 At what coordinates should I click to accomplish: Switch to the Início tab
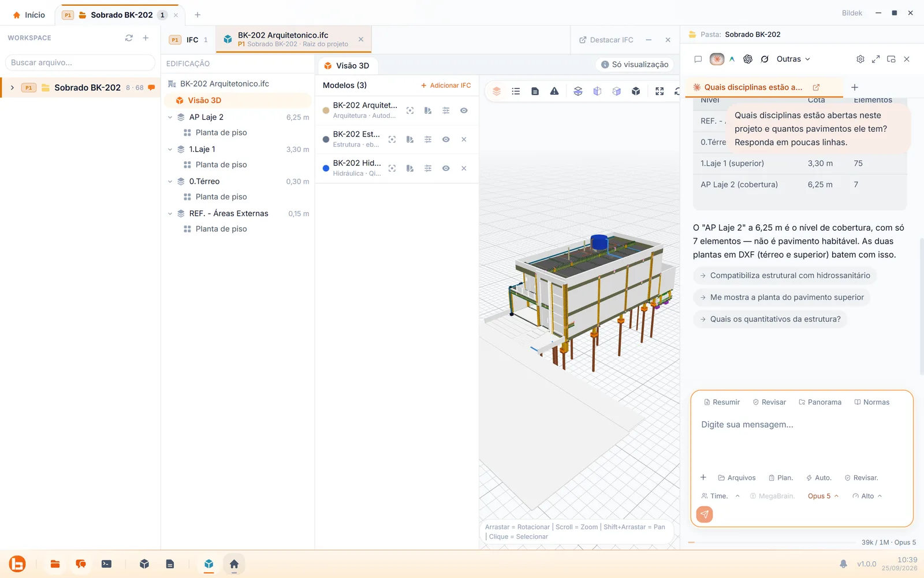[29, 15]
